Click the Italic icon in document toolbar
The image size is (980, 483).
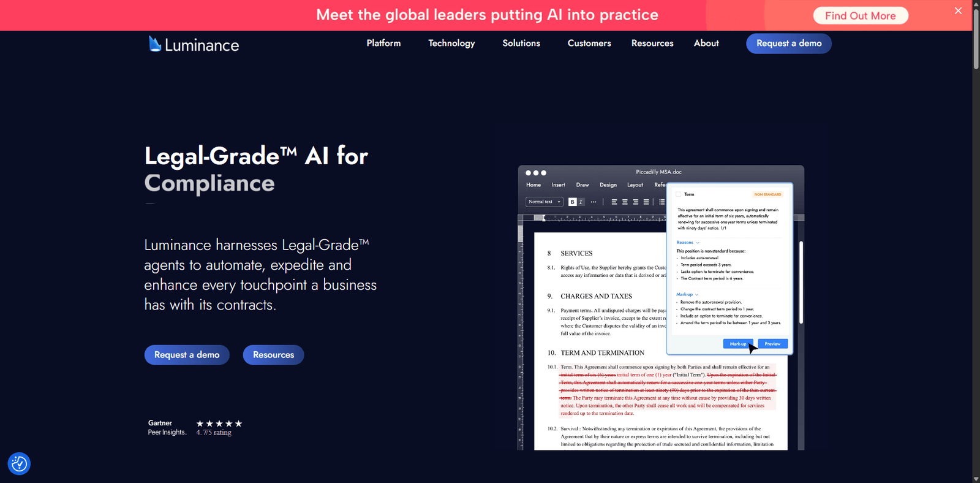[581, 202]
